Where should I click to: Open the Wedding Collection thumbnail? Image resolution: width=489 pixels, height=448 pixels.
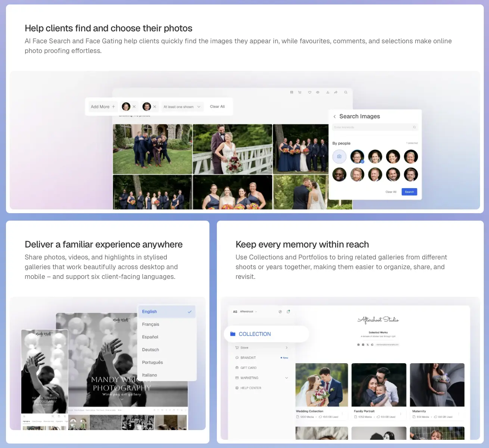tap(322, 385)
